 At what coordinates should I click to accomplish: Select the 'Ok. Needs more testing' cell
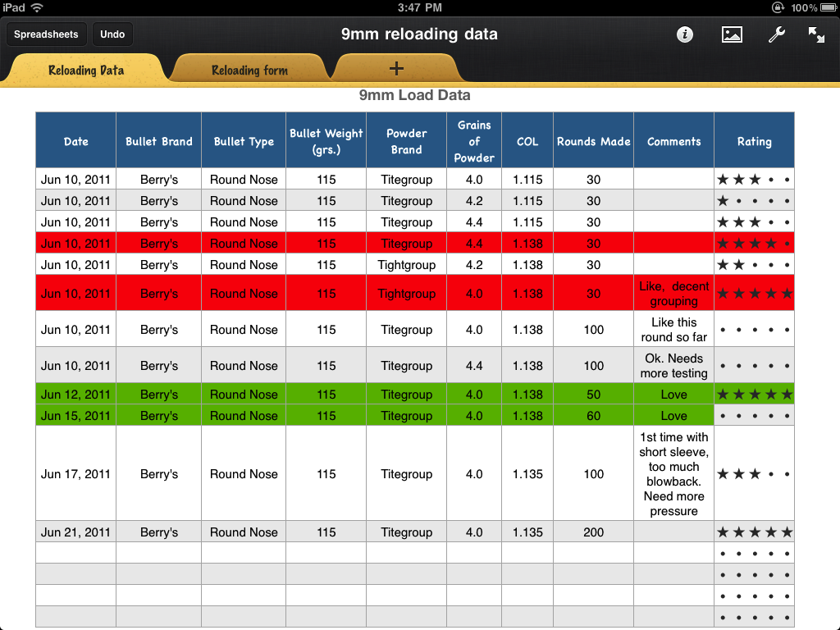click(x=674, y=365)
